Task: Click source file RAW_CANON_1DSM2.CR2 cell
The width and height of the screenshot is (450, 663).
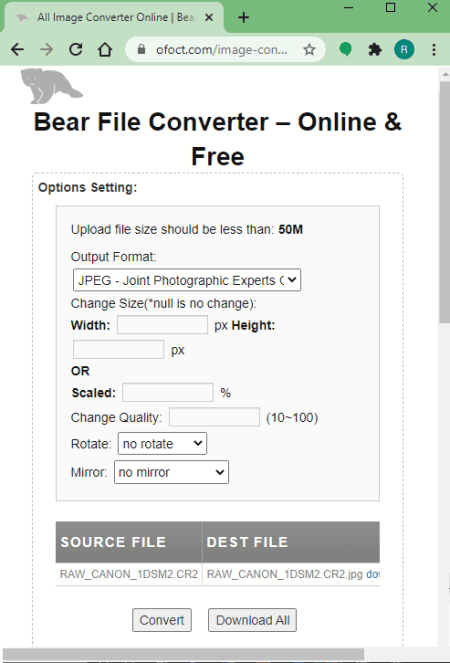Action: [x=129, y=574]
